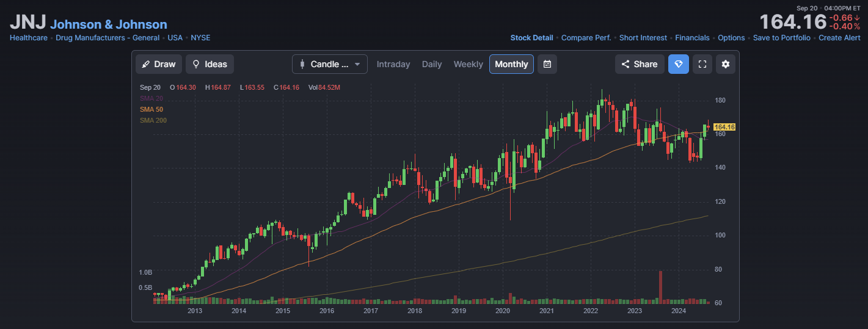Viewport: 868px width, 329px height.
Task: Open the Options link
Action: point(731,38)
